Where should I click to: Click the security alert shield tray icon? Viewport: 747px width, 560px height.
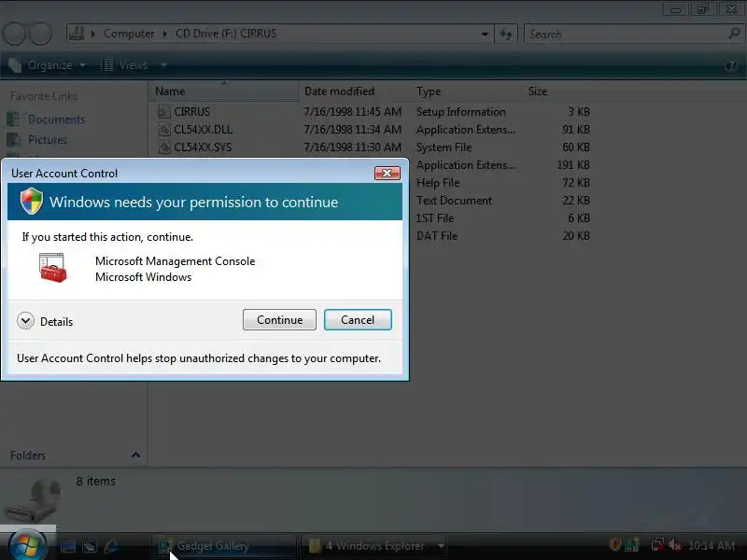coord(615,544)
